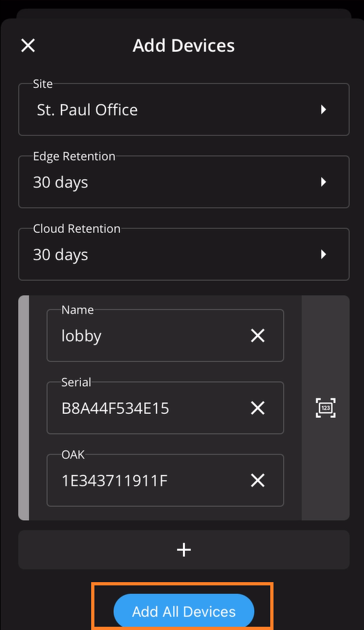Clear the OAK code field
Screen dimensions: 364x630
point(257,480)
